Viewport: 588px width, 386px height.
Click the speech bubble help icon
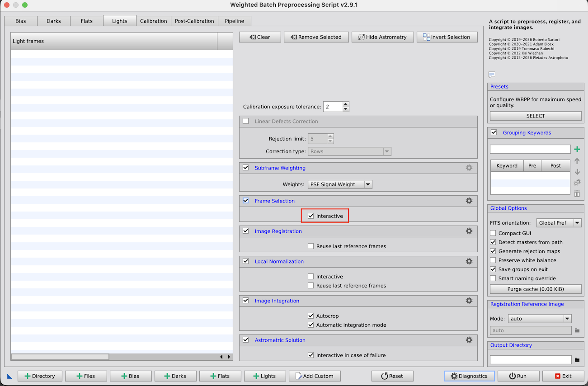[492, 75]
